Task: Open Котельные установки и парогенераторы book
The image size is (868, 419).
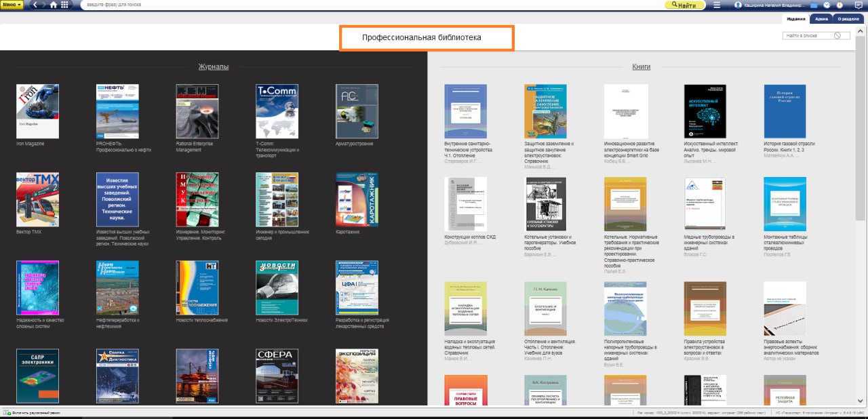Action: coord(545,204)
